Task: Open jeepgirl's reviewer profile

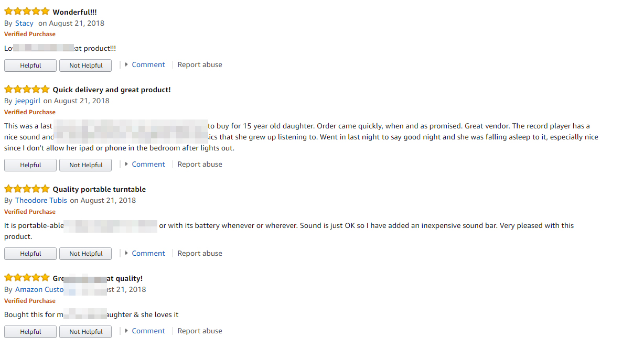Action: [x=28, y=101]
